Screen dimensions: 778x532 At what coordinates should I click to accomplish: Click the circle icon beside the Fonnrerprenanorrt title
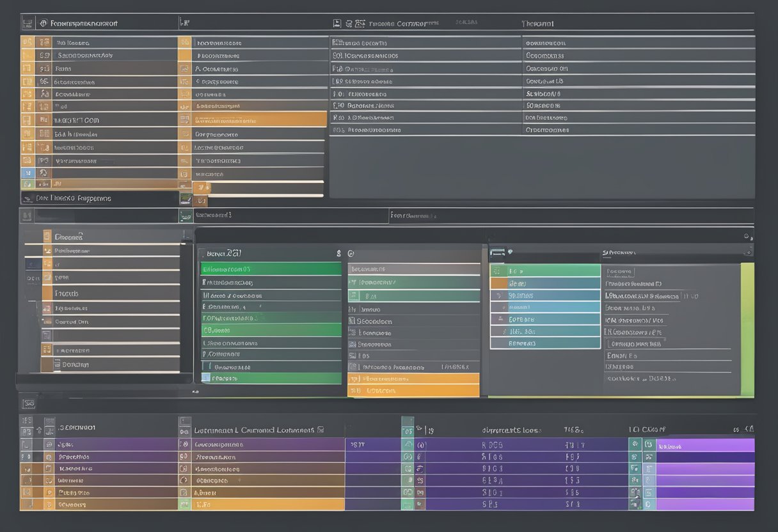pyautogui.click(x=44, y=24)
